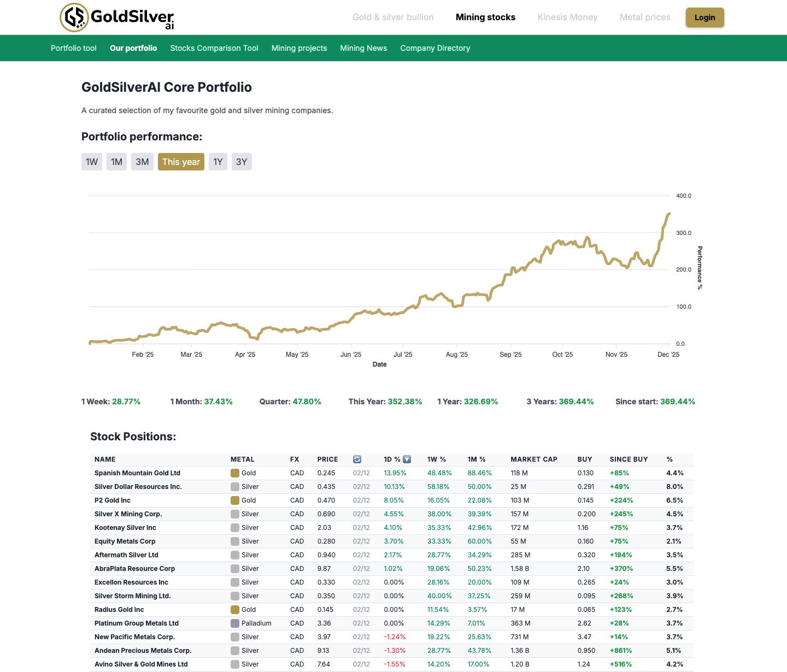Select the 3Y time range
Viewport: 787px width, 672px height.
242,162
